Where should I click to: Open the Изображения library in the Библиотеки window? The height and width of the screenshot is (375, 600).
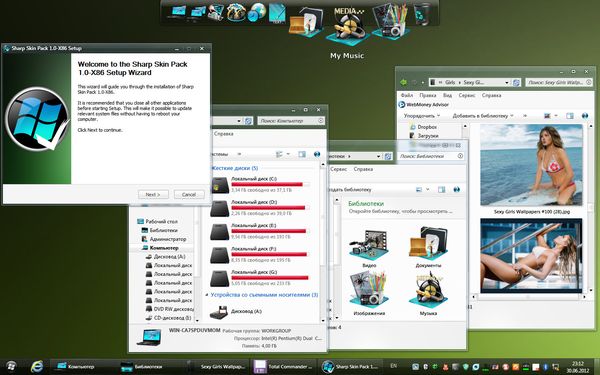coord(369,294)
